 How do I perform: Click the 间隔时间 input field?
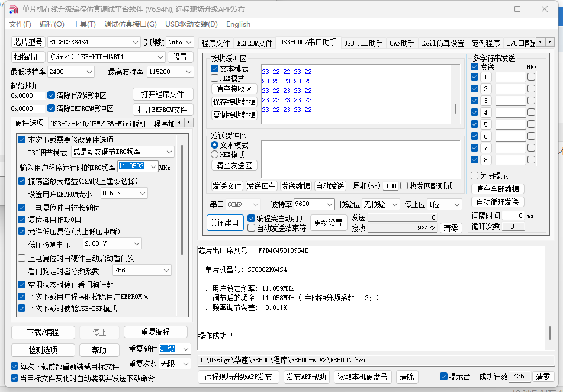513,216
